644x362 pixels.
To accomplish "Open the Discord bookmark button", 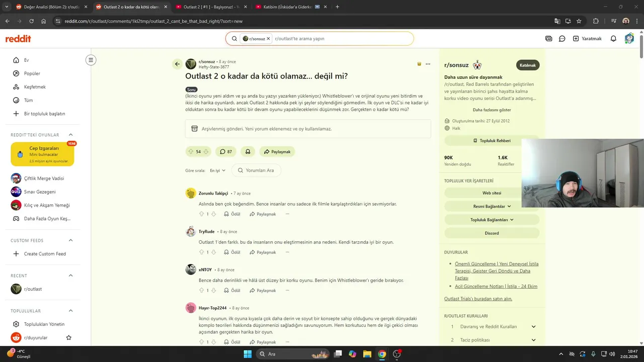I will (492, 233).
